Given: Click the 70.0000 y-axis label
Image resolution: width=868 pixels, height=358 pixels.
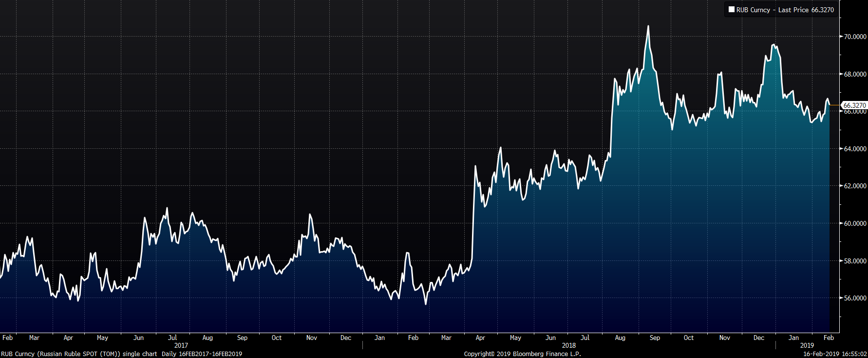Looking at the screenshot, I should pos(855,37).
